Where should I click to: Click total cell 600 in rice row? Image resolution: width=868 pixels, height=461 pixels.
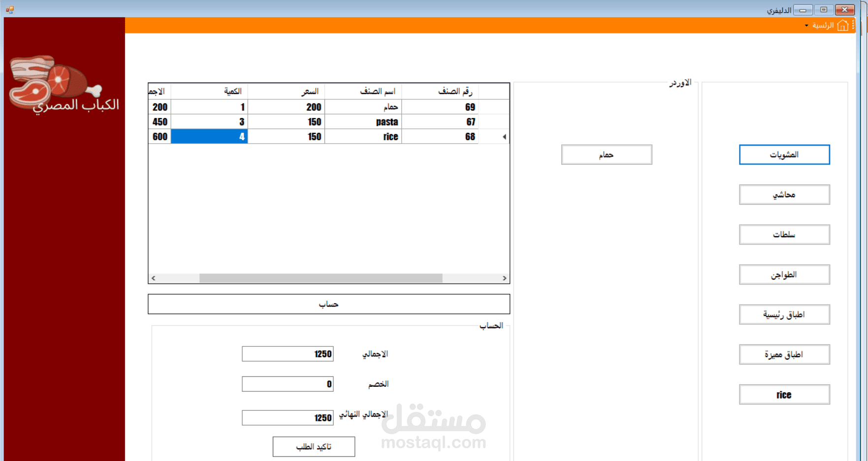coord(160,136)
